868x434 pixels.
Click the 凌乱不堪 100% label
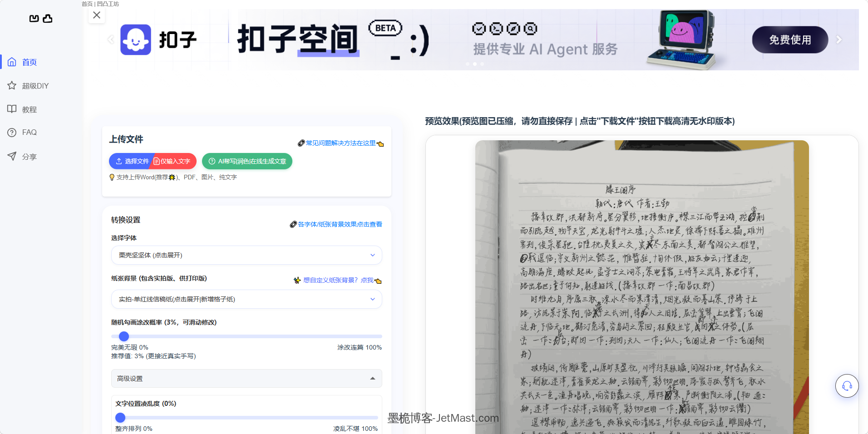pyautogui.click(x=355, y=429)
